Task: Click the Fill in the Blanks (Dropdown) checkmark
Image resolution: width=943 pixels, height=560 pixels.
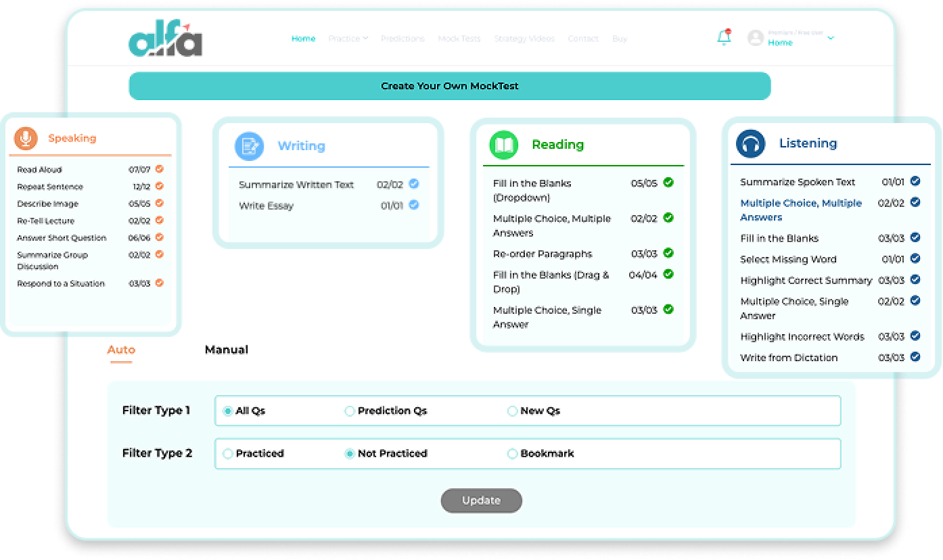Action: (x=668, y=183)
